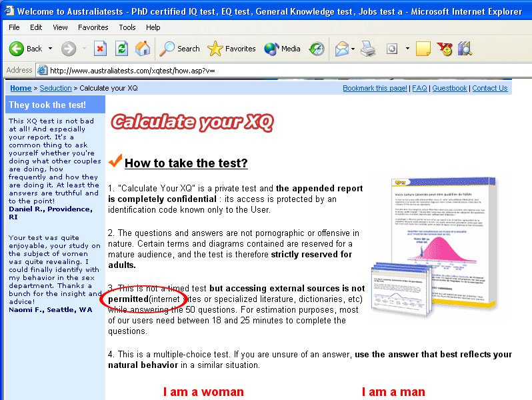Click the Back arrow button
Viewport: 532px width, 400px height.
26,49
